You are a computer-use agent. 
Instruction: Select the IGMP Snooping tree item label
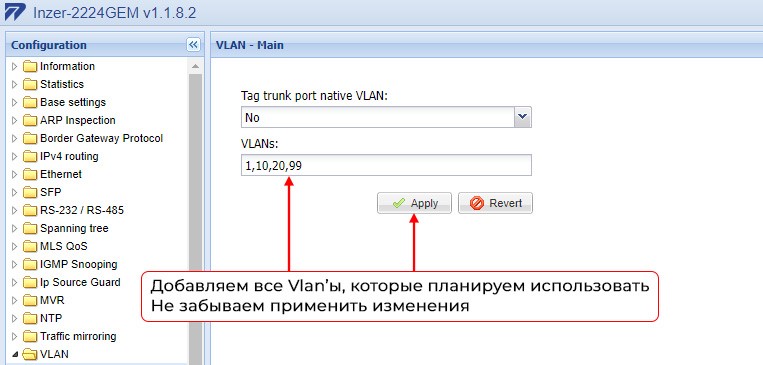(79, 264)
